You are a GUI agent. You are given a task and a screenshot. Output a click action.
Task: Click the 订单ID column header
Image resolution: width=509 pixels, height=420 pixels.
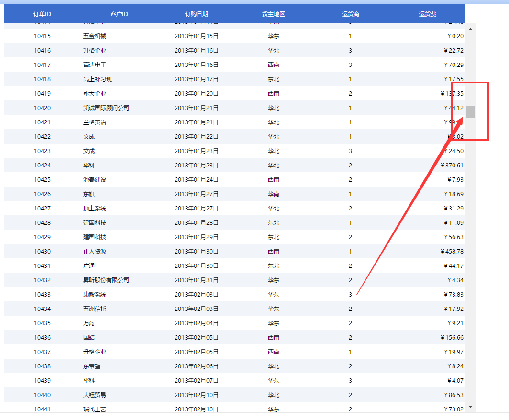(x=43, y=14)
